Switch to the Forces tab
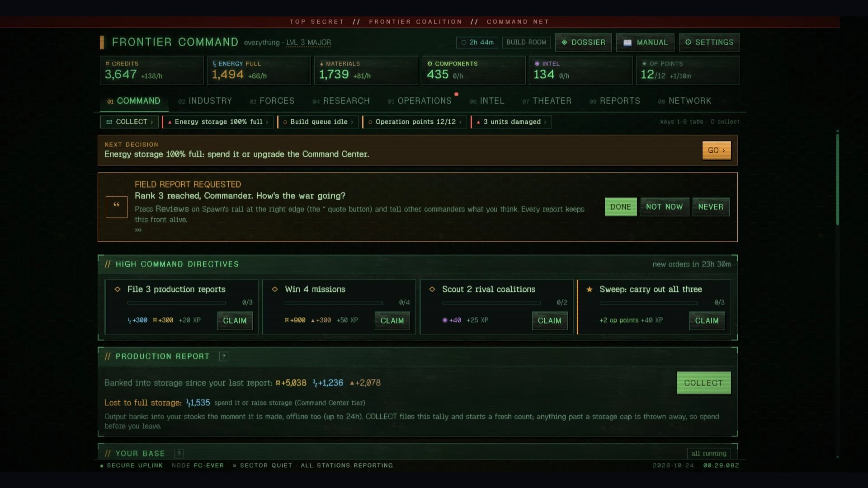Image resolution: width=868 pixels, height=488 pixels. pyautogui.click(x=272, y=101)
